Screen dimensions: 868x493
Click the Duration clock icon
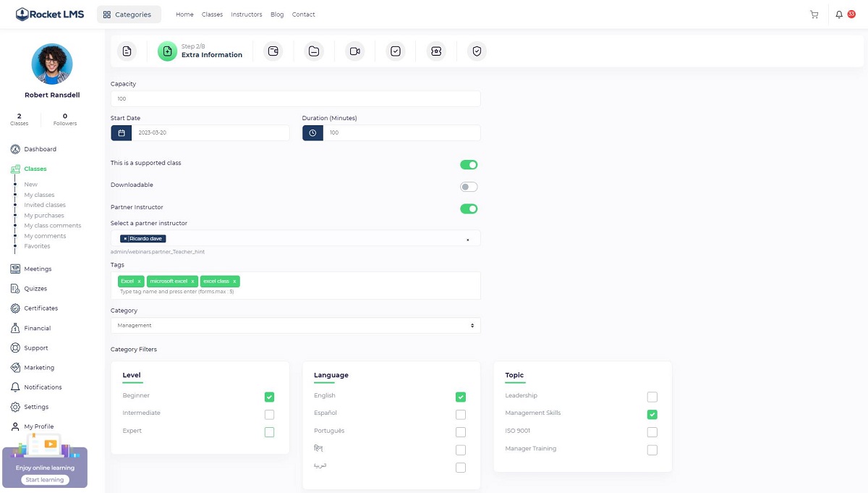(312, 133)
